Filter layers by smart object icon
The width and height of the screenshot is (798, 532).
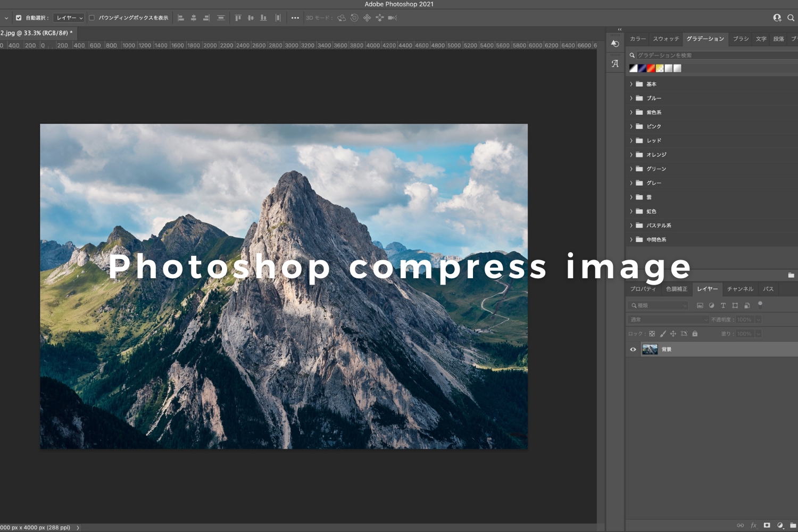pos(747,306)
